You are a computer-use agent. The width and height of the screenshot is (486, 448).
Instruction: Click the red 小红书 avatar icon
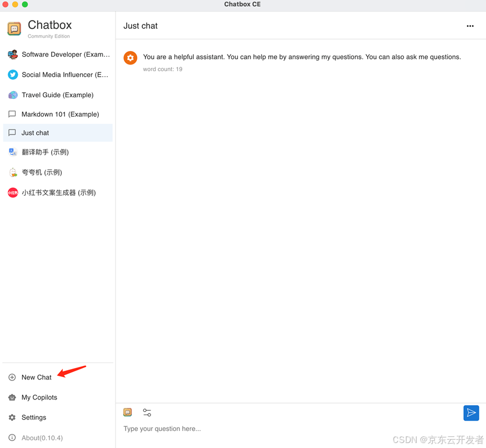click(x=13, y=193)
